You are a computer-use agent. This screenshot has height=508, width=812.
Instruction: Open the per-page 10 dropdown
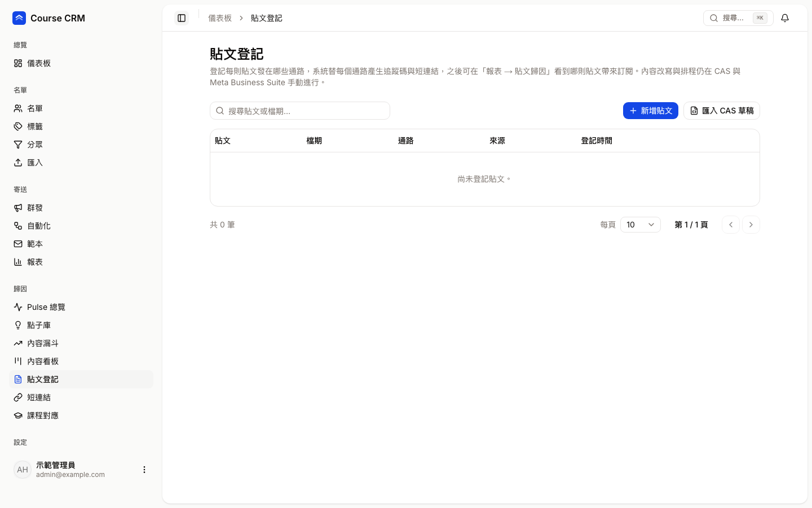[641, 225]
